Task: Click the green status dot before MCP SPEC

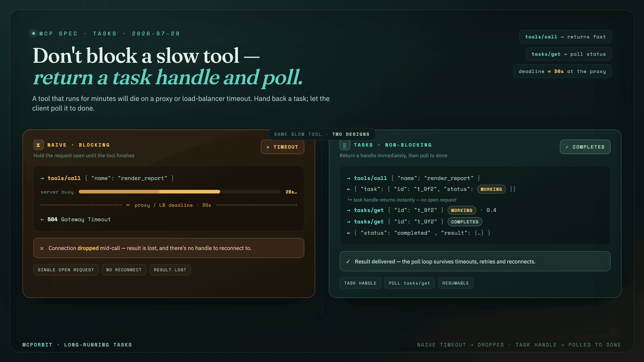Action: tap(33, 33)
